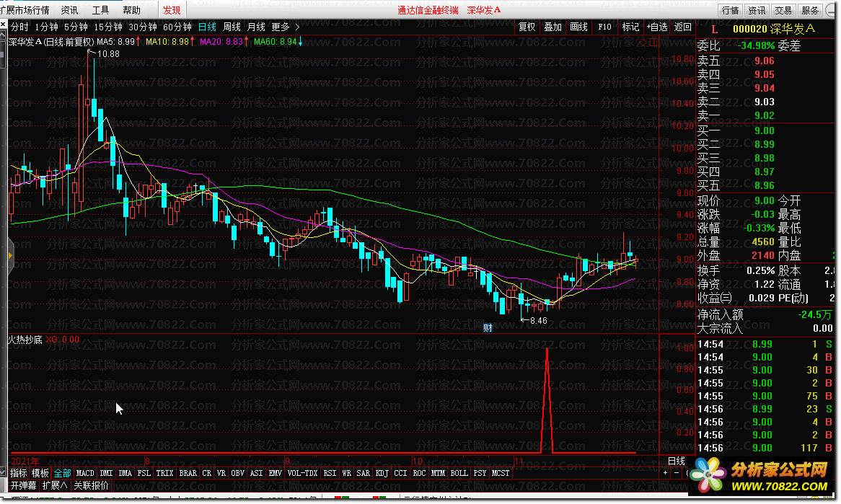Image resolution: width=841 pixels, height=504 pixels.
Task: Open F10 company information
Action: (x=604, y=27)
